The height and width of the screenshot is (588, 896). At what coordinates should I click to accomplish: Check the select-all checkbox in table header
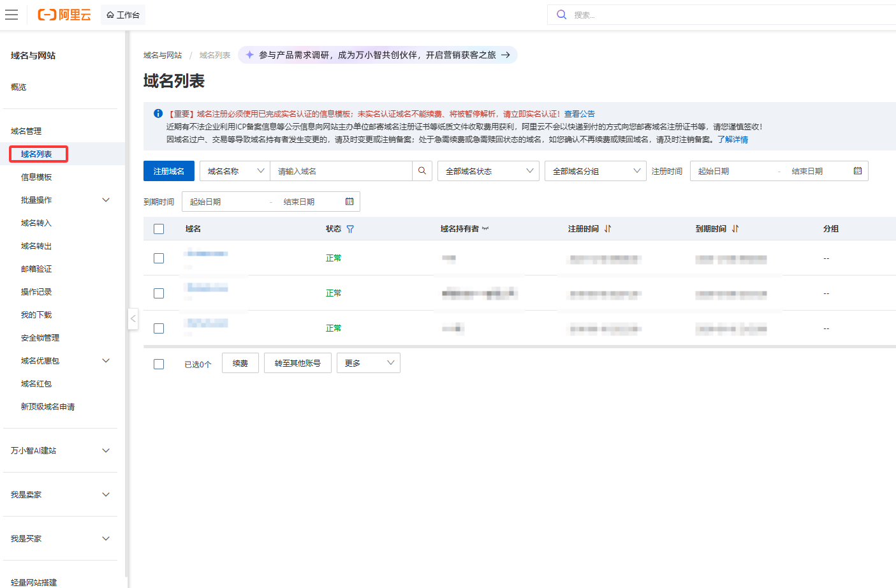[159, 229]
